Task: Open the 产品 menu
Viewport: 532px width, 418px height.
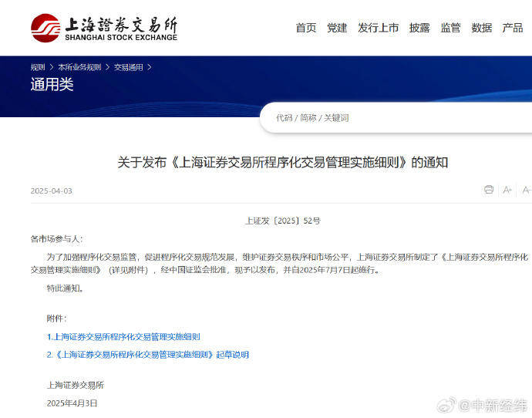Action: click(x=513, y=28)
